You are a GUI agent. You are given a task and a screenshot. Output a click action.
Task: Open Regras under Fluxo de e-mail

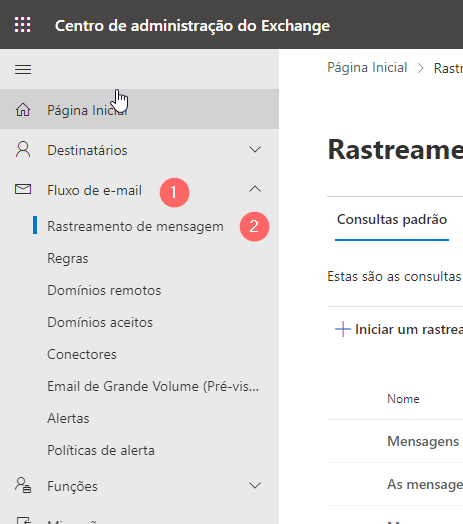(68, 259)
